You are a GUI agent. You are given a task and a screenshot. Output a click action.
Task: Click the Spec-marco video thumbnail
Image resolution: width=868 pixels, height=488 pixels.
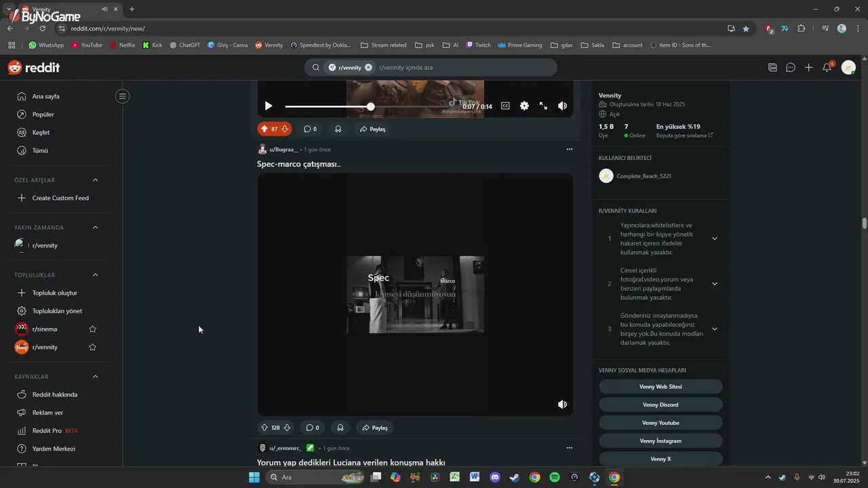415,294
